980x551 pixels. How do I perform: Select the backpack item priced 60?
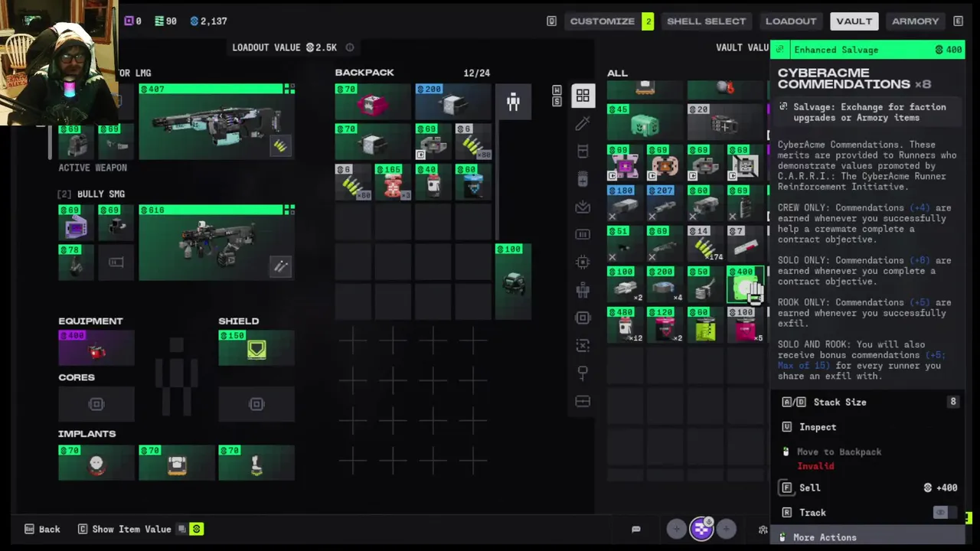(x=472, y=182)
